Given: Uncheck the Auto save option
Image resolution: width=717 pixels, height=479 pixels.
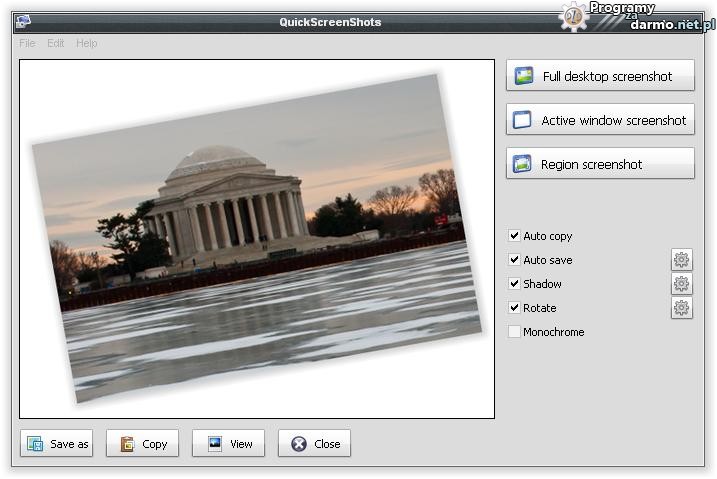Looking at the screenshot, I should click(x=514, y=260).
